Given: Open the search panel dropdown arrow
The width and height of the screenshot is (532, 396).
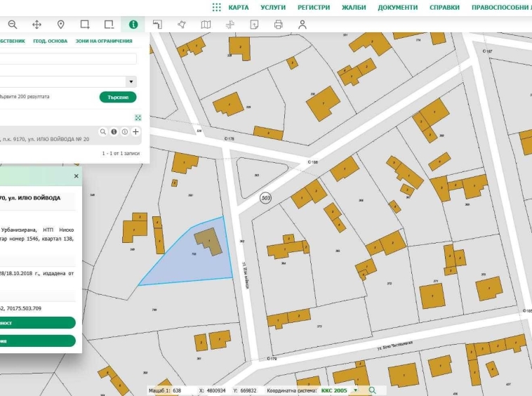Looking at the screenshot, I should (131, 81).
